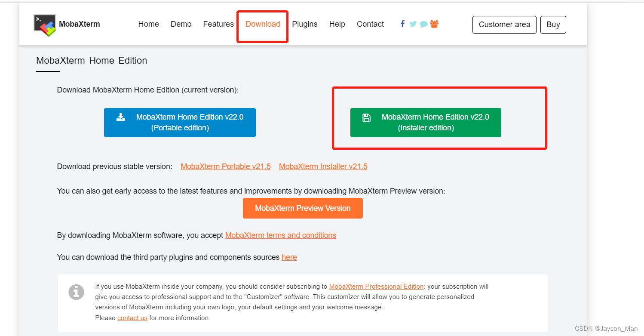Click the MobaXterm brand name text
Screen dimensions: 644x336
click(x=80, y=24)
